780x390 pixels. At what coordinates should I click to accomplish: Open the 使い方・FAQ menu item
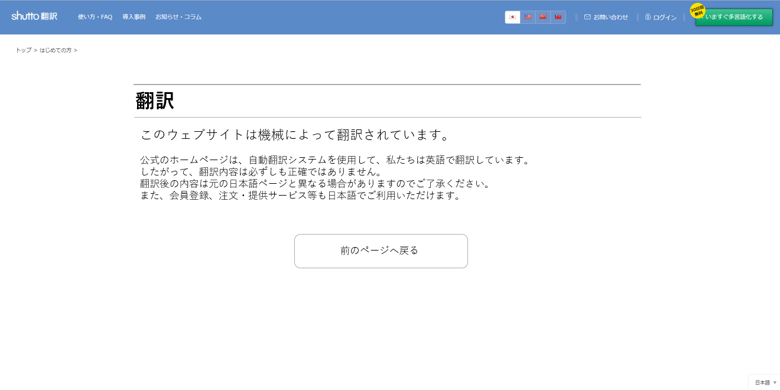tap(95, 17)
